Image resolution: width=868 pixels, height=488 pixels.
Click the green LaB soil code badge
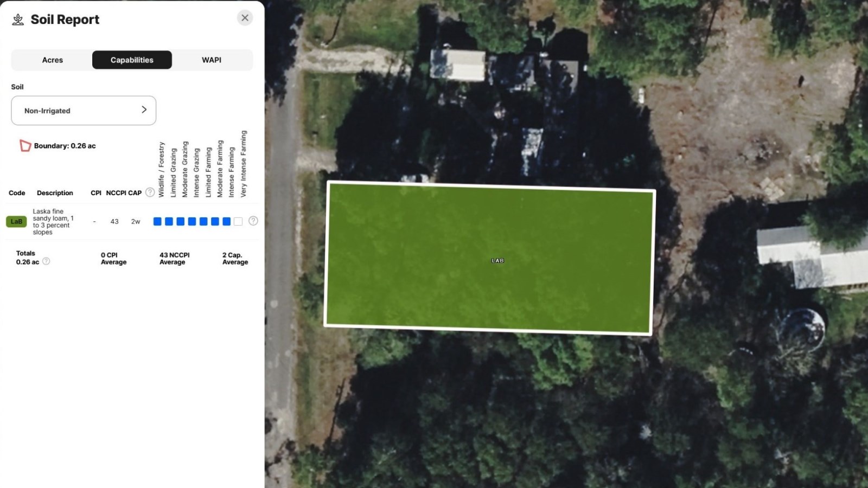(x=16, y=221)
